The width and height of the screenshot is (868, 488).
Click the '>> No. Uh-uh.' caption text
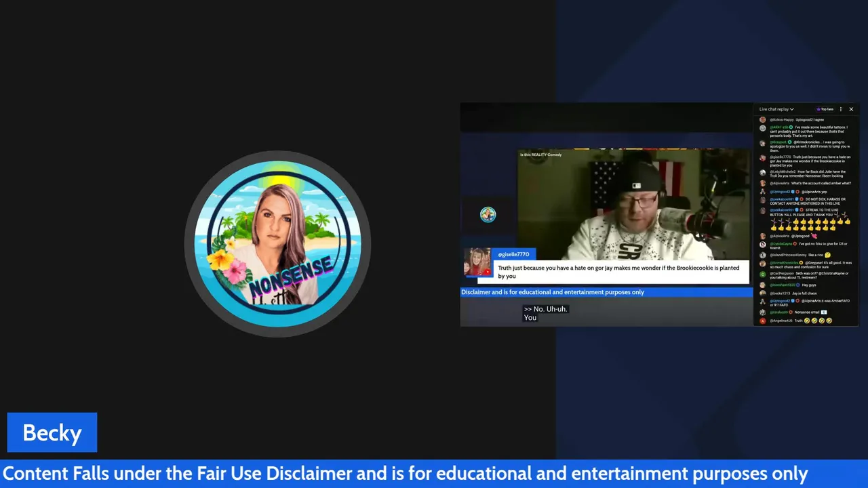[545, 309]
